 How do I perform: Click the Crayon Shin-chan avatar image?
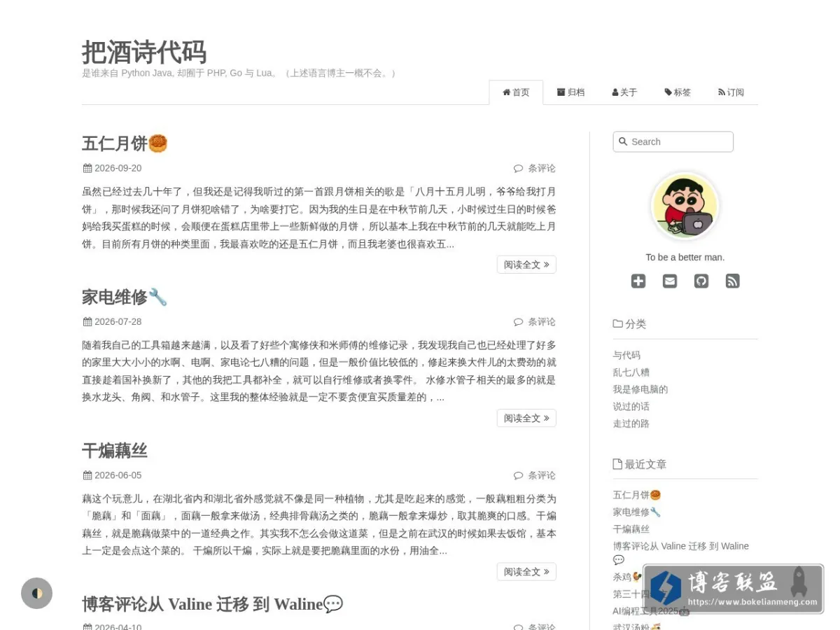[x=685, y=206]
